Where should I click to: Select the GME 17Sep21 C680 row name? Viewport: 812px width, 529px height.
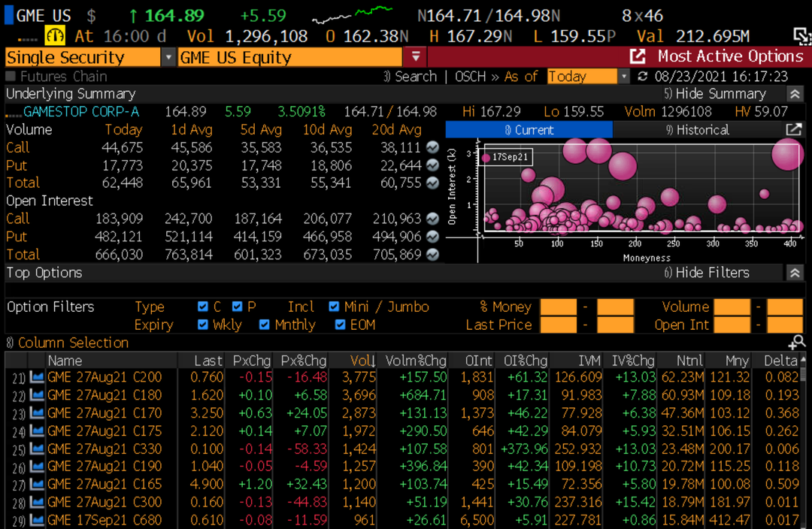click(x=105, y=520)
